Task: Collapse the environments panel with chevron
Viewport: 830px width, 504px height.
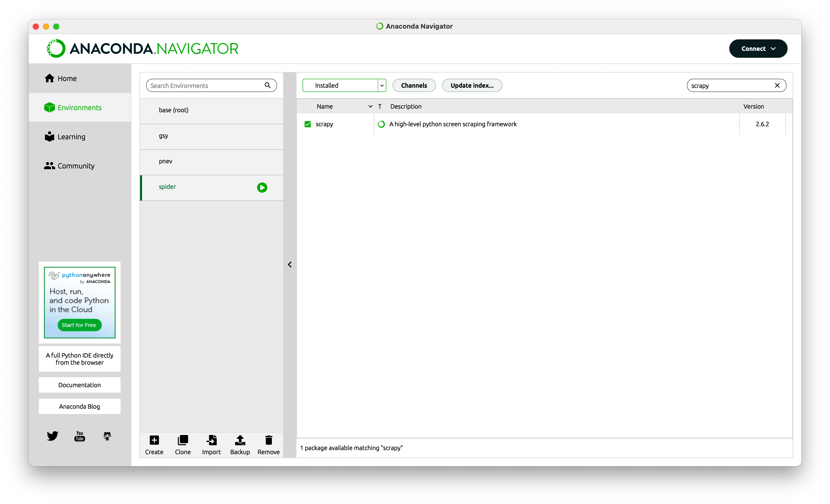Action: tap(290, 265)
